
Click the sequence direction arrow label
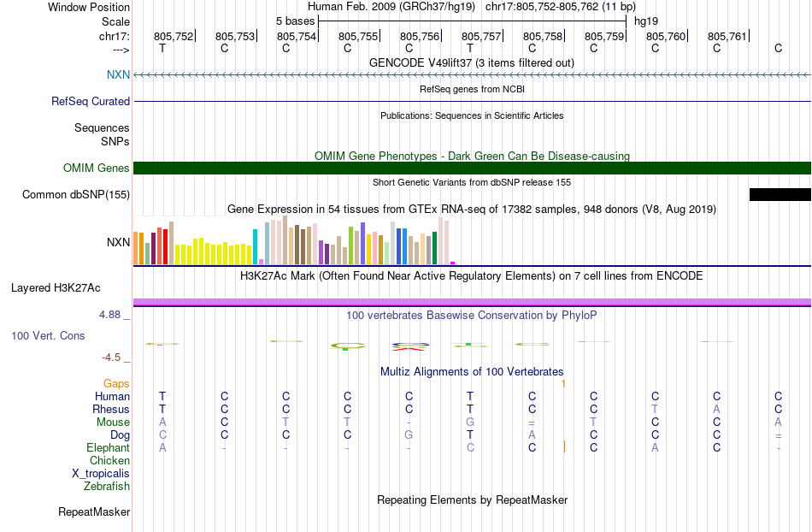click(x=121, y=50)
